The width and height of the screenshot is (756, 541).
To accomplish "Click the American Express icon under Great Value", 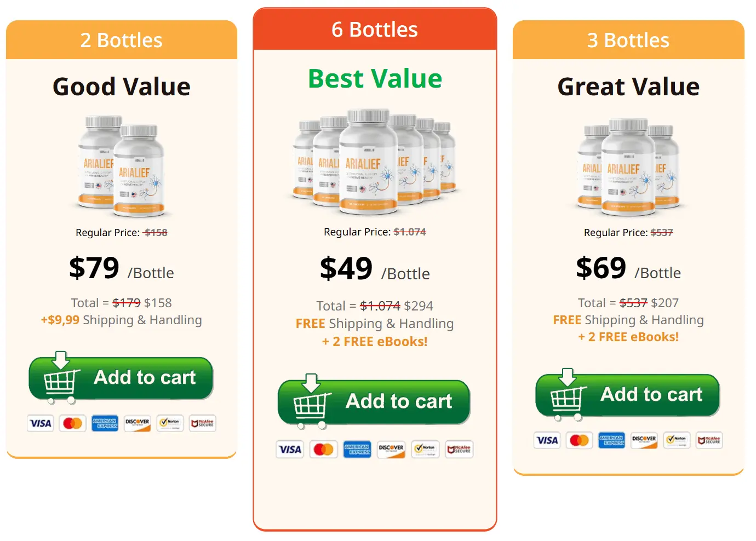I will (x=611, y=440).
